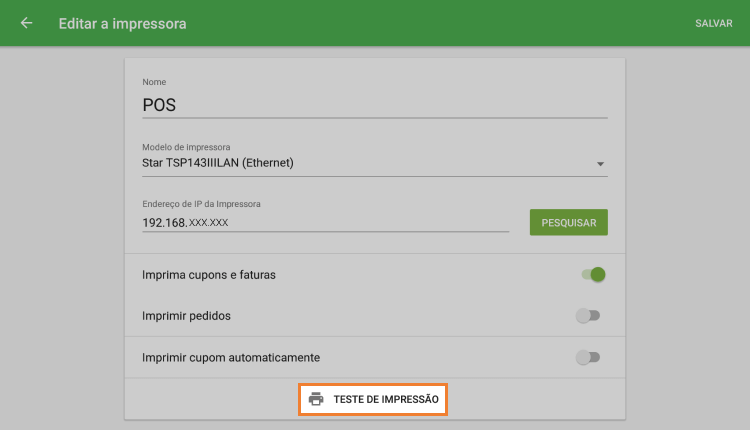Click the PESQUISAR button
This screenshot has height=430, width=750.
coord(568,222)
